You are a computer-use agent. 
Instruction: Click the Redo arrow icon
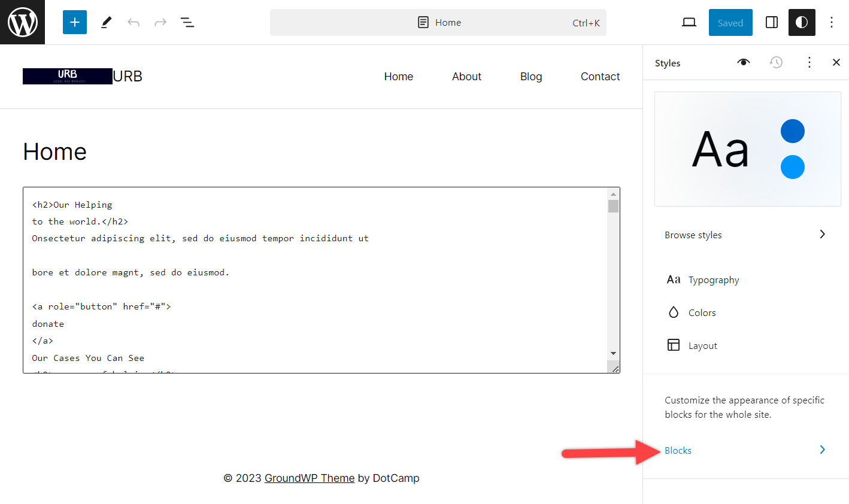tap(159, 22)
